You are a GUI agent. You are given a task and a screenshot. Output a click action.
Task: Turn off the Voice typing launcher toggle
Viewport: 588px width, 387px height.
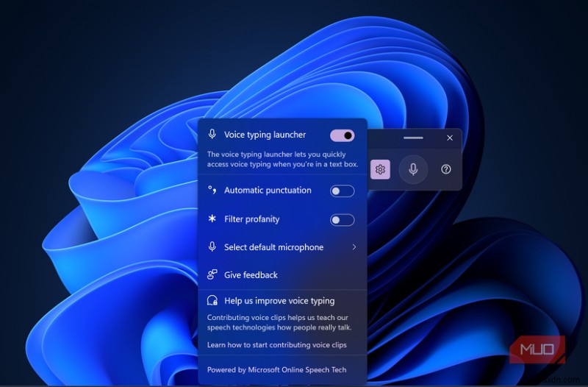point(342,135)
